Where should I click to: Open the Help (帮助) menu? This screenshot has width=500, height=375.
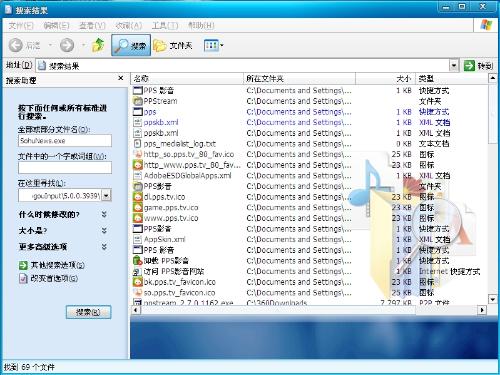click(201, 26)
